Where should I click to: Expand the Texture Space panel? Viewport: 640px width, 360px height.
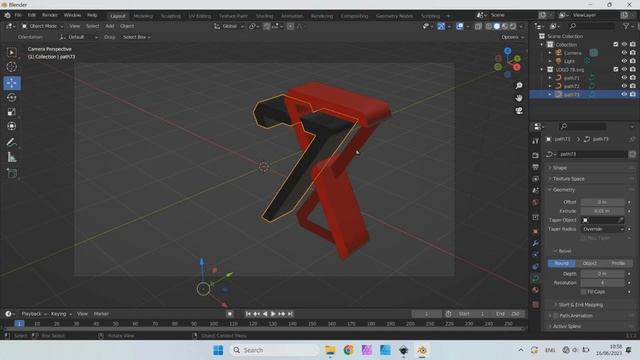tap(568, 179)
